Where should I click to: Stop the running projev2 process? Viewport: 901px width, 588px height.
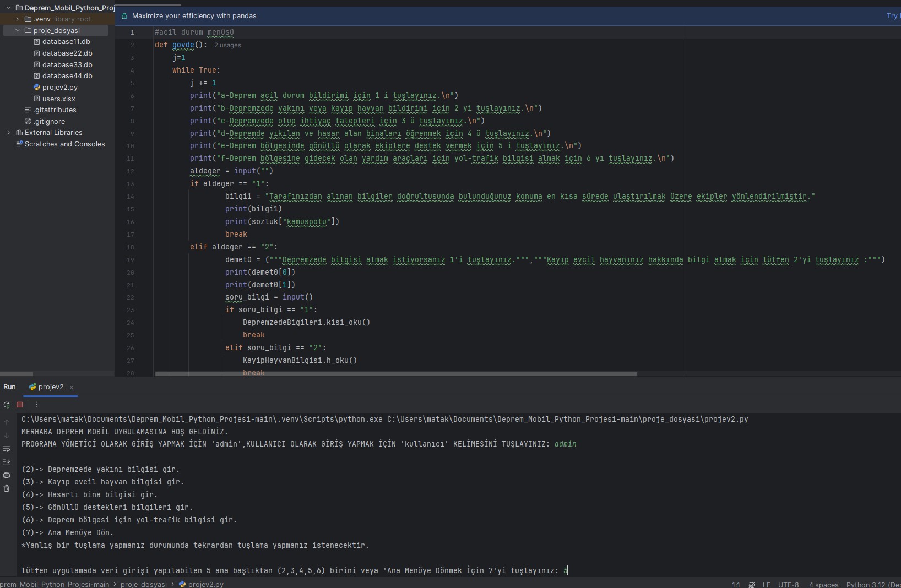20,405
